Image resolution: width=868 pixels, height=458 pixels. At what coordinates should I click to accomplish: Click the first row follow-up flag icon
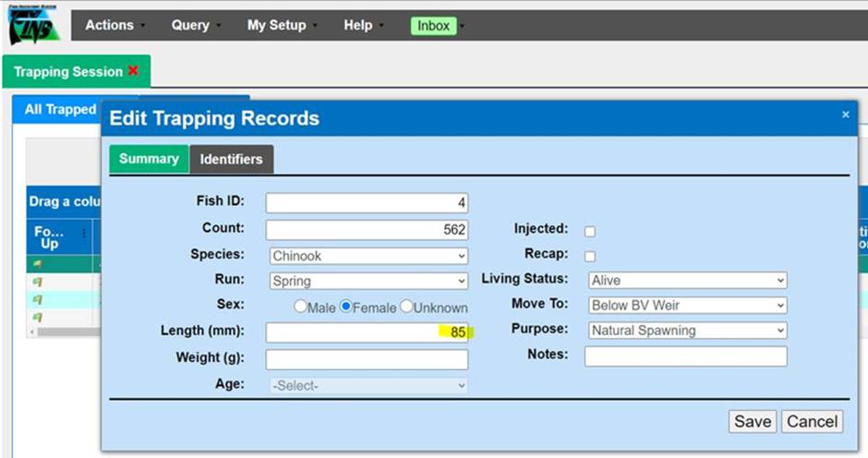(x=38, y=264)
